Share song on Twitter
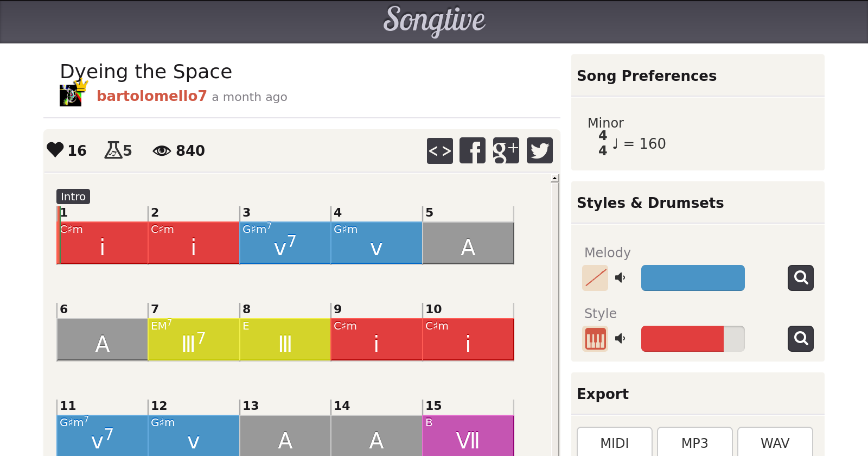The height and width of the screenshot is (456, 868). coord(539,151)
